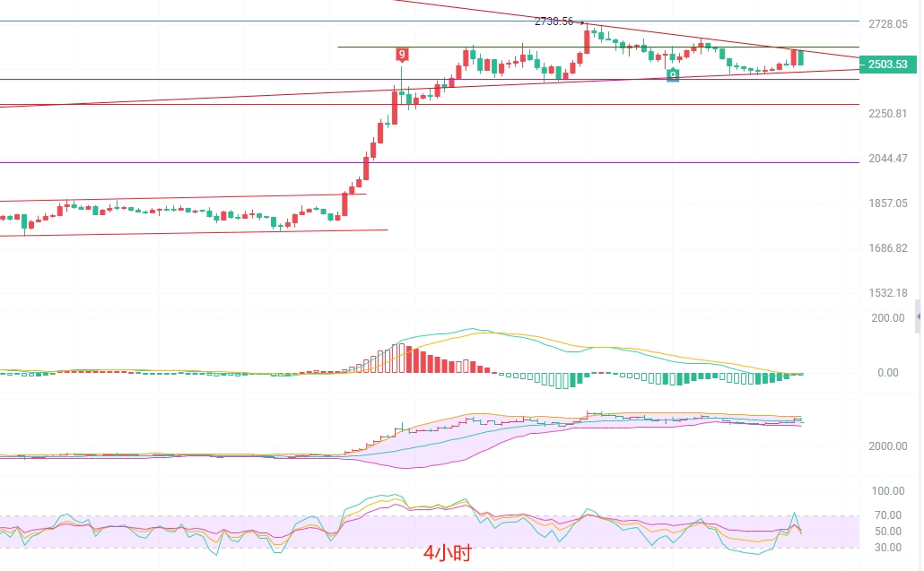Click the 1857.05 price axis label
Viewport: 924px width, 571px height.
pos(888,203)
